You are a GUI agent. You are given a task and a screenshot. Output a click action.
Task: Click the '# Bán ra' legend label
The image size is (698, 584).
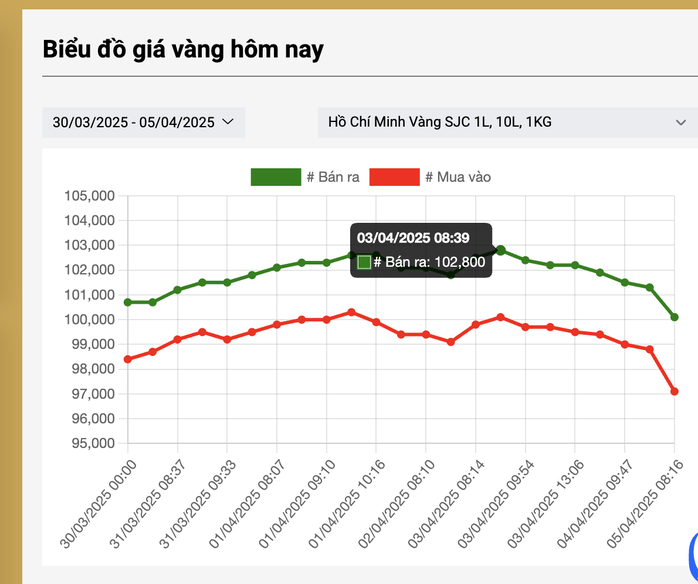(x=333, y=177)
